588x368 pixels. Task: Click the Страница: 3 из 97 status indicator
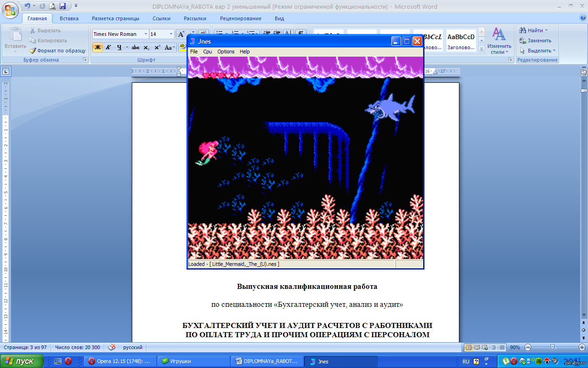point(25,347)
